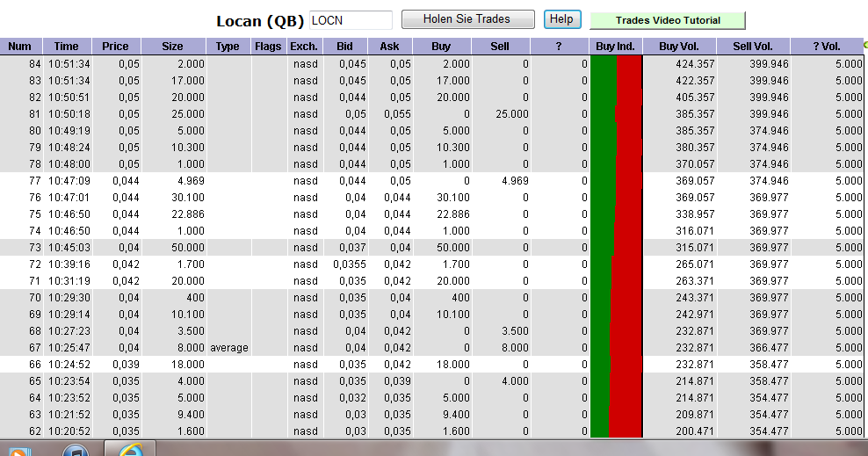This screenshot has width=868, height=456.
Task: Open iTunes from the taskbar
Action: point(76,450)
